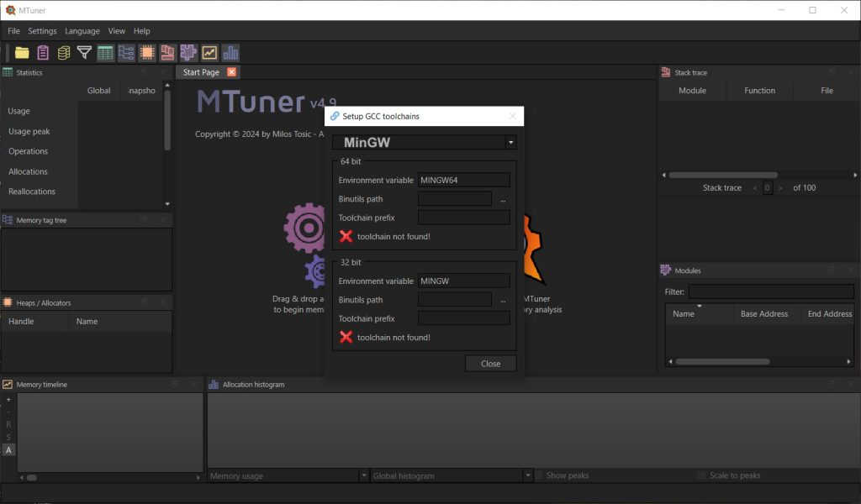Click the MINGW 32 bit environment variable field

[463, 281]
